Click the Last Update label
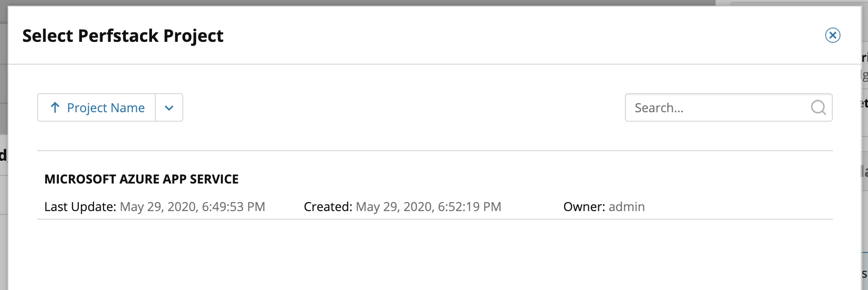 tap(80, 207)
